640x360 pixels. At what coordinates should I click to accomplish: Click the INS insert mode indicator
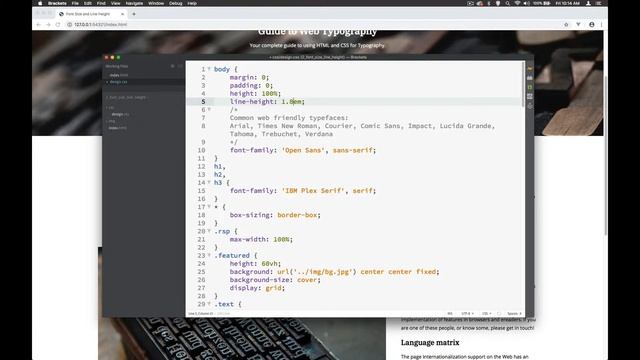click(450, 313)
